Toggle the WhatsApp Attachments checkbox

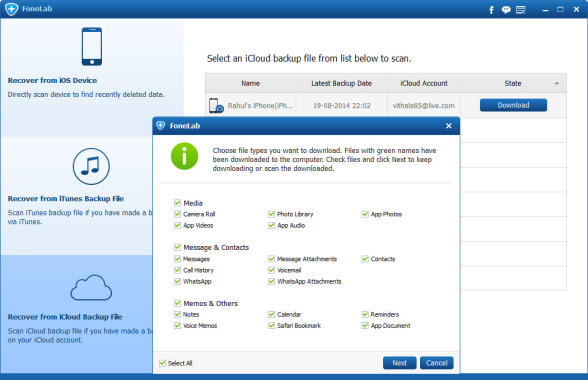[x=272, y=281]
